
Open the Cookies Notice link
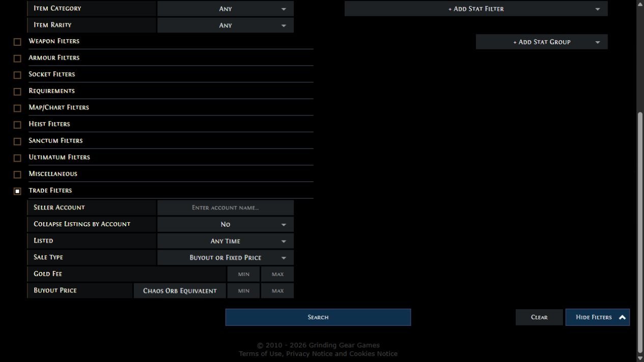(x=373, y=354)
